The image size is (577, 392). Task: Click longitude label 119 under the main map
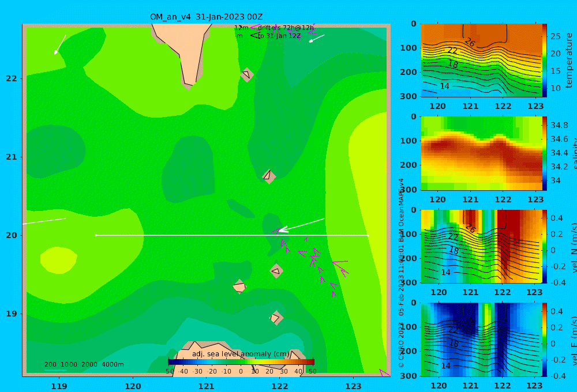tap(59, 386)
